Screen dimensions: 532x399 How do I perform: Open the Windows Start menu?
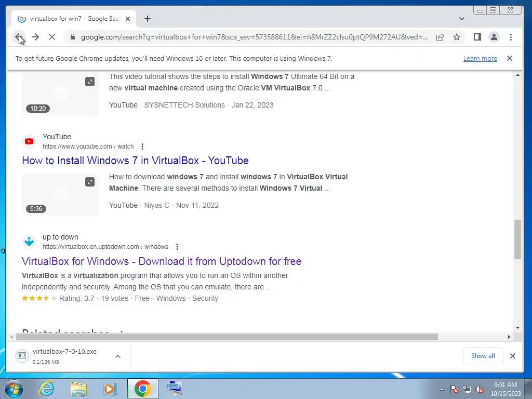(x=14, y=389)
